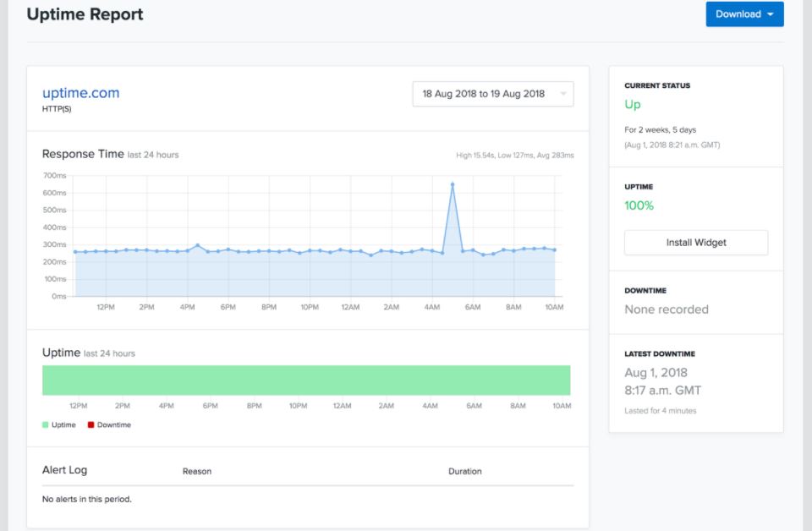Screen dimensions: 812x531
Task: Click "10AM" on the Uptime bar axis
Action: click(x=562, y=406)
